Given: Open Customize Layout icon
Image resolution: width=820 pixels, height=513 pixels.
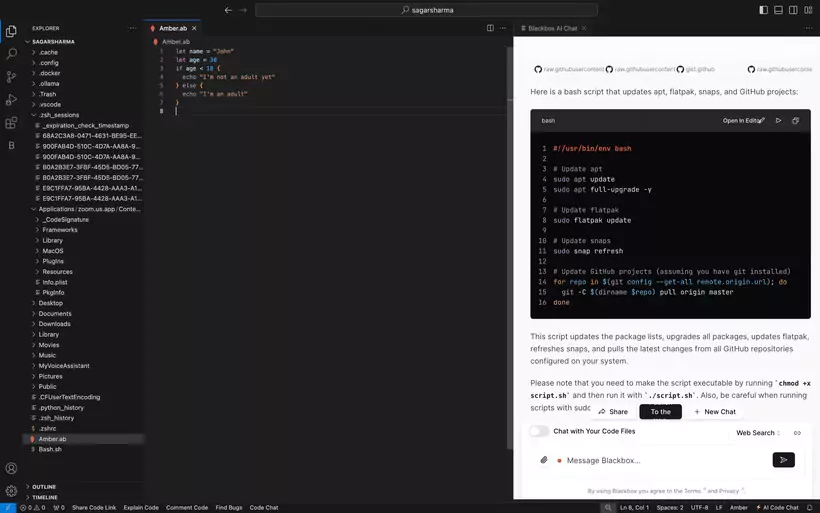Looking at the screenshot, I should [x=808, y=10].
